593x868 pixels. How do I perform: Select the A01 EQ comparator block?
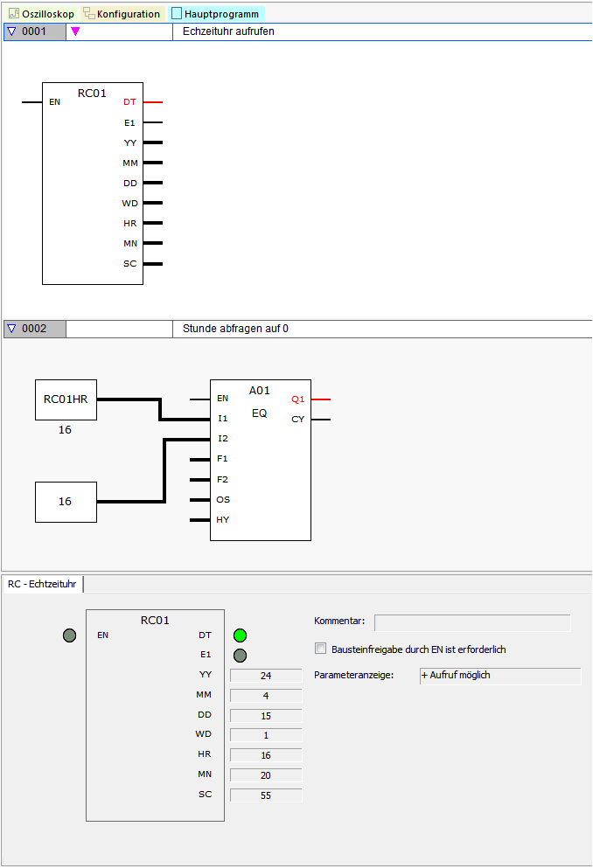[x=261, y=460]
